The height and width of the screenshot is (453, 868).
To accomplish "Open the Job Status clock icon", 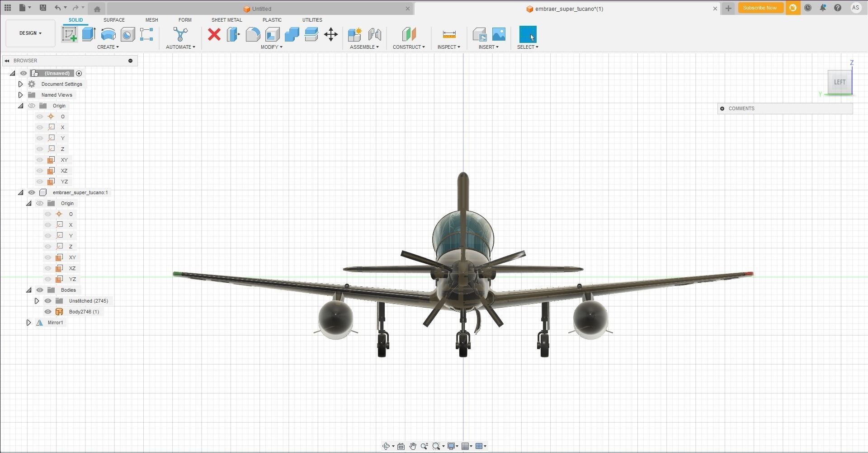I will pyautogui.click(x=808, y=8).
